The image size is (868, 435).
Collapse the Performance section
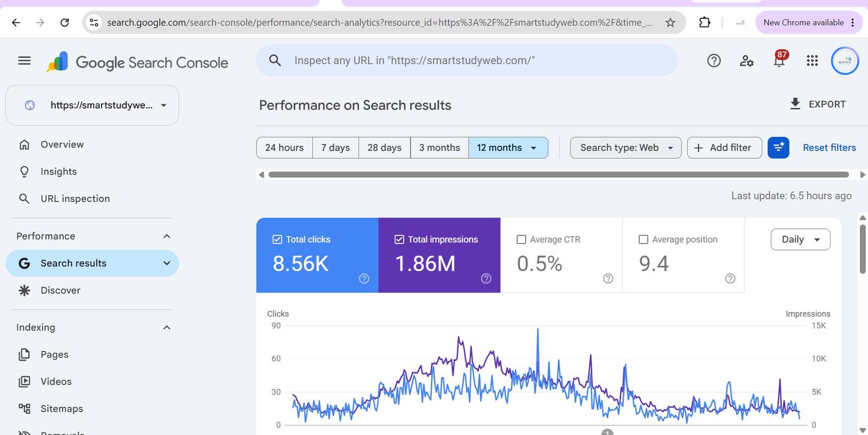167,236
